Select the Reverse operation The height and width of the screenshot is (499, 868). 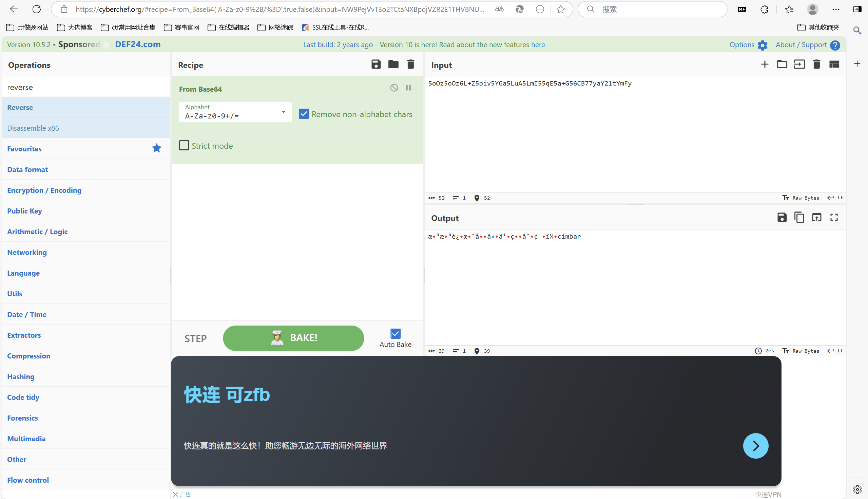pyautogui.click(x=86, y=107)
